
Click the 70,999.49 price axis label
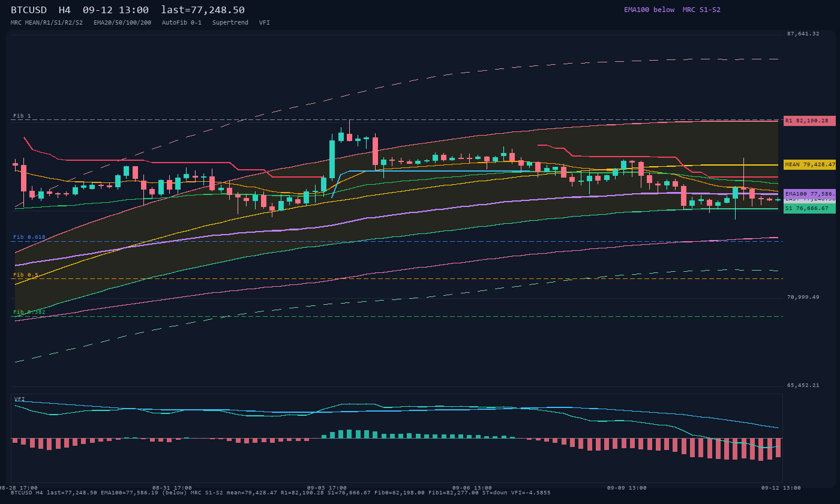coord(803,297)
